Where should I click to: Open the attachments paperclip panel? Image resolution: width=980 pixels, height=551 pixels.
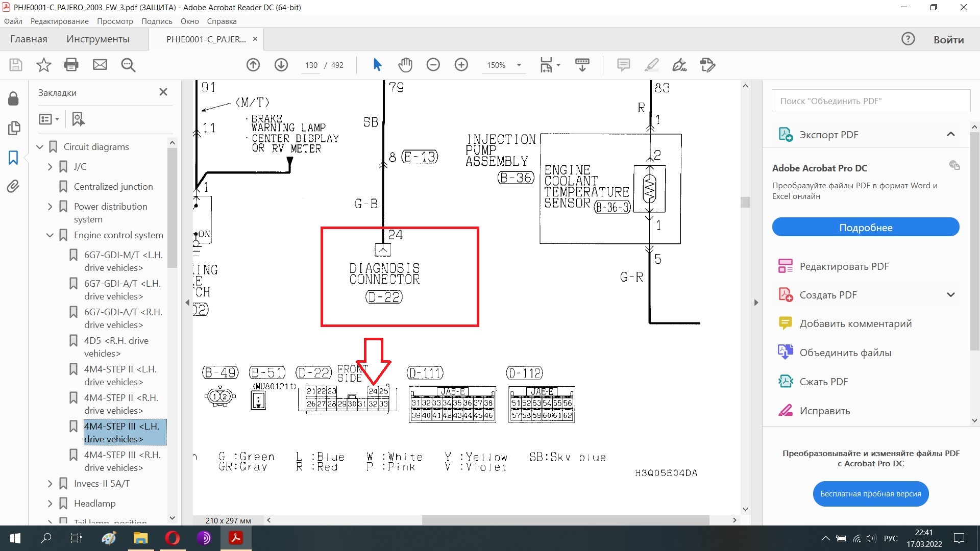pos(13,186)
